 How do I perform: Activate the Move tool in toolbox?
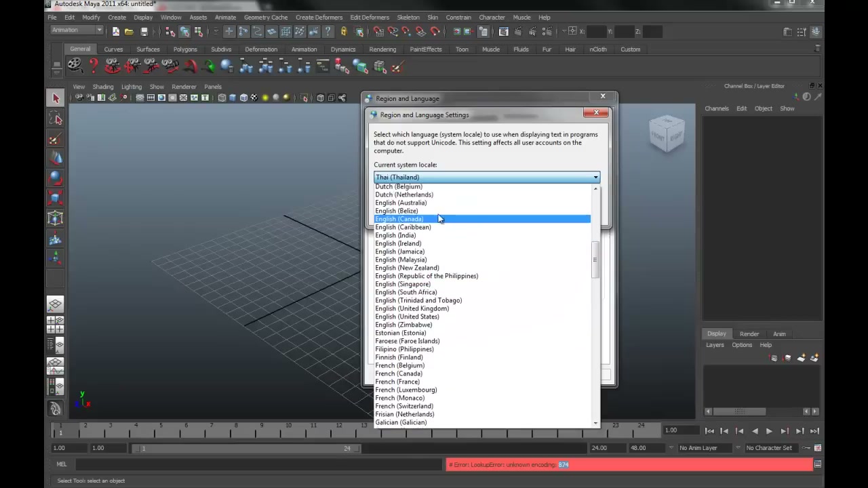pos(56,159)
